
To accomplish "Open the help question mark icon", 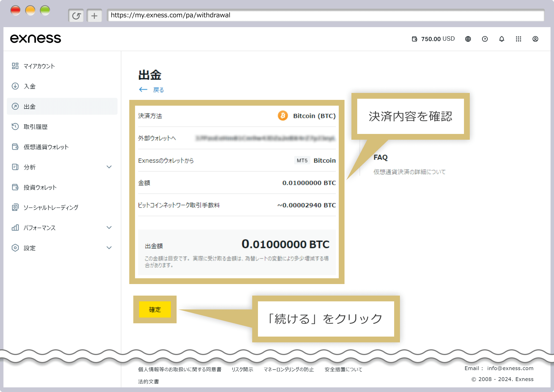I will tap(485, 39).
